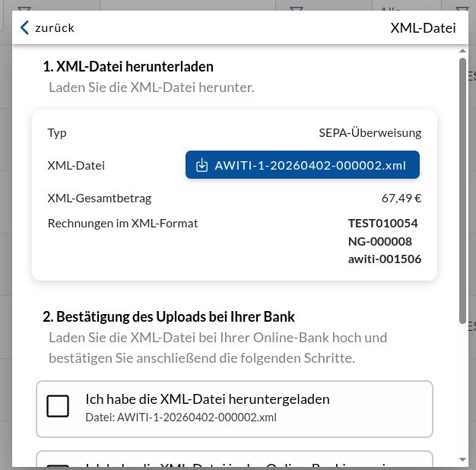Image resolution: width=476 pixels, height=470 pixels.
Task: Click 'Datei: AWITI-1-20260402-000002.xml' subtitle text
Action: coord(181,418)
